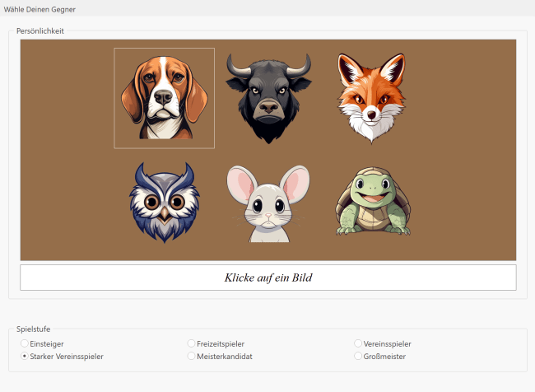Pick the red fox opponent image
535x392 pixels.
point(371,98)
